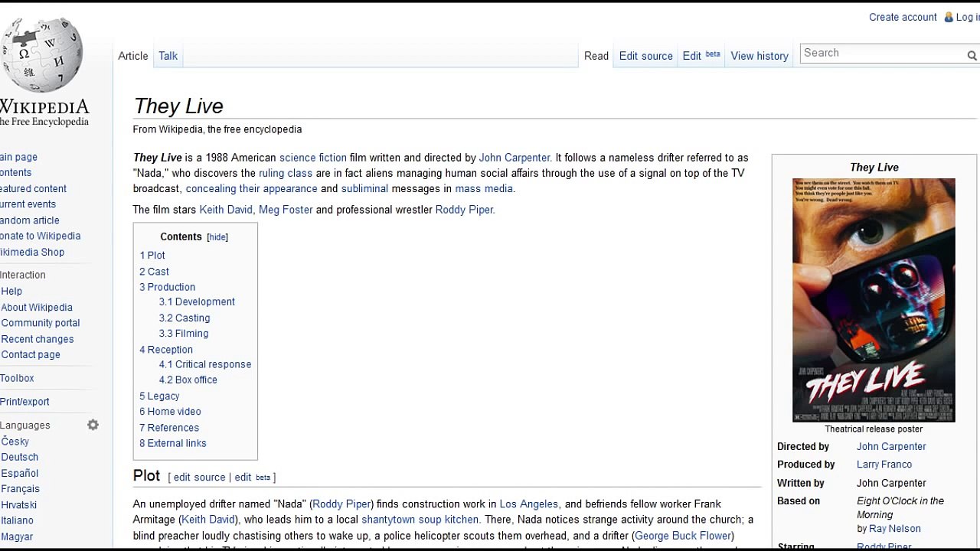
Task: Open Keith David link in the film stars line
Action: point(226,210)
